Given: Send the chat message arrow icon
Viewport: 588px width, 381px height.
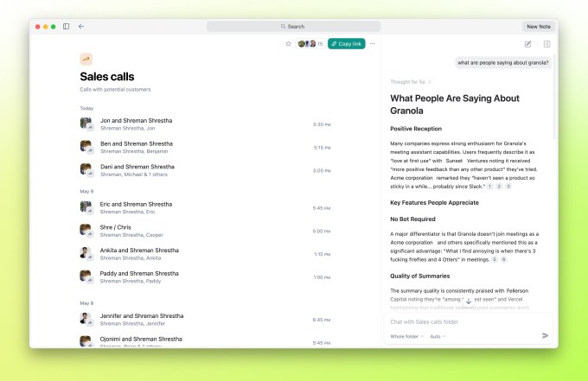Looking at the screenshot, I should click(x=546, y=336).
